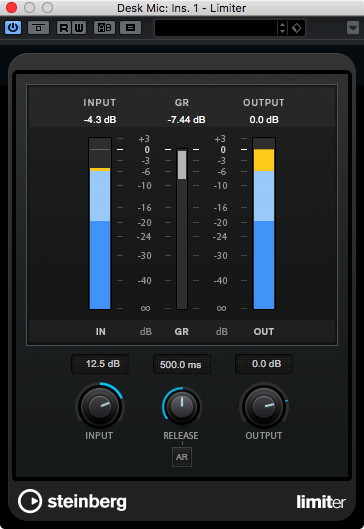Click the GR reading -7.44 dB
Screen dimensions: 364x529
(x=186, y=120)
